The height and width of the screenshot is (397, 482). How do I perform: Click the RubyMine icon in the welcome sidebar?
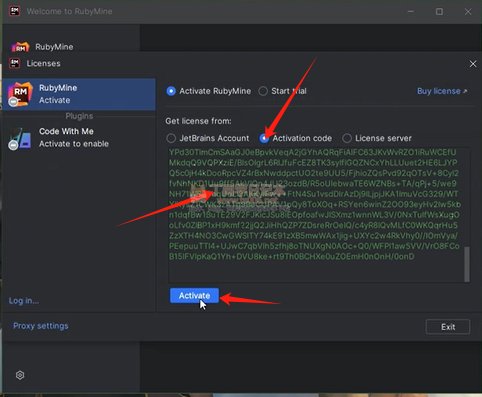pyautogui.click(x=20, y=47)
